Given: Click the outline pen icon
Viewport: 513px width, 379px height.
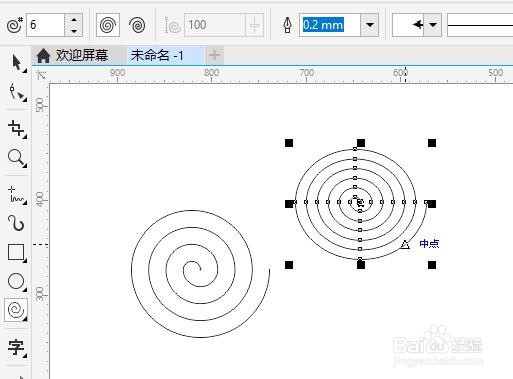Looking at the screenshot, I should [287, 25].
